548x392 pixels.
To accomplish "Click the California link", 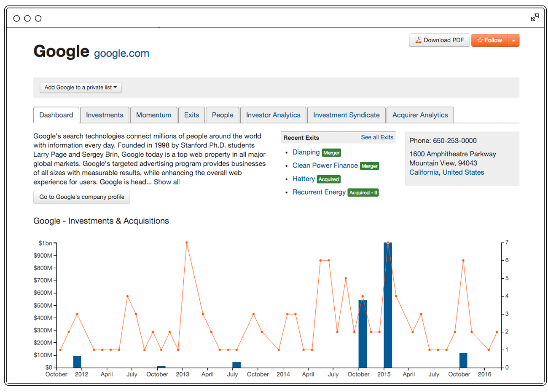I will [424, 172].
